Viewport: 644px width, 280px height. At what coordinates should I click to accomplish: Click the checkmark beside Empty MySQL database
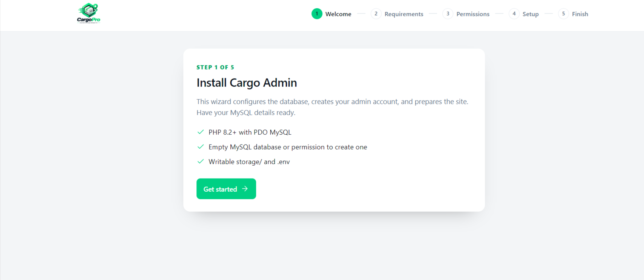pyautogui.click(x=201, y=147)
